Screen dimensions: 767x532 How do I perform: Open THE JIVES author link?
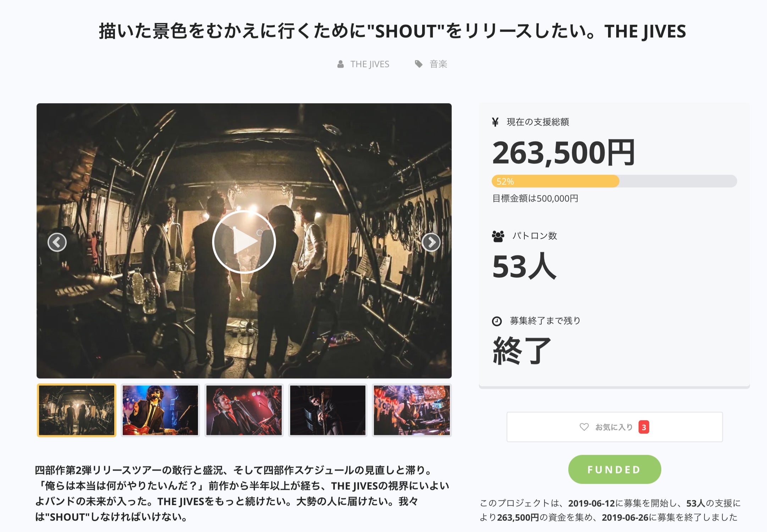(x=370, y=64)
